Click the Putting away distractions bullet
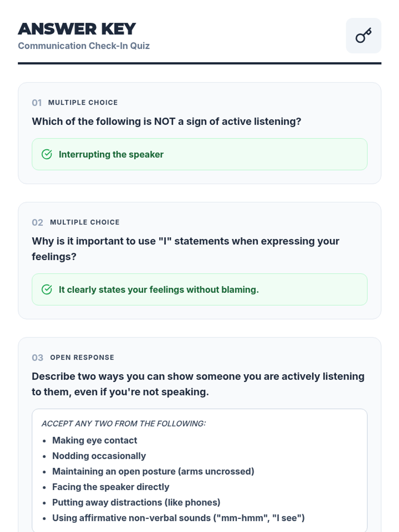This screenshot has width=399, height=532. click(136, 502)
